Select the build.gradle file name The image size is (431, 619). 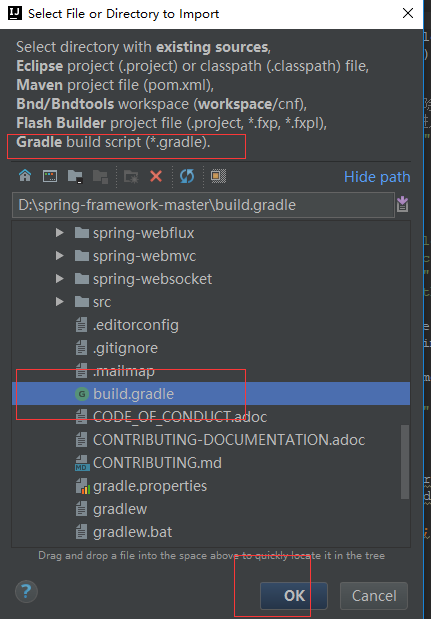click(133, 394)
